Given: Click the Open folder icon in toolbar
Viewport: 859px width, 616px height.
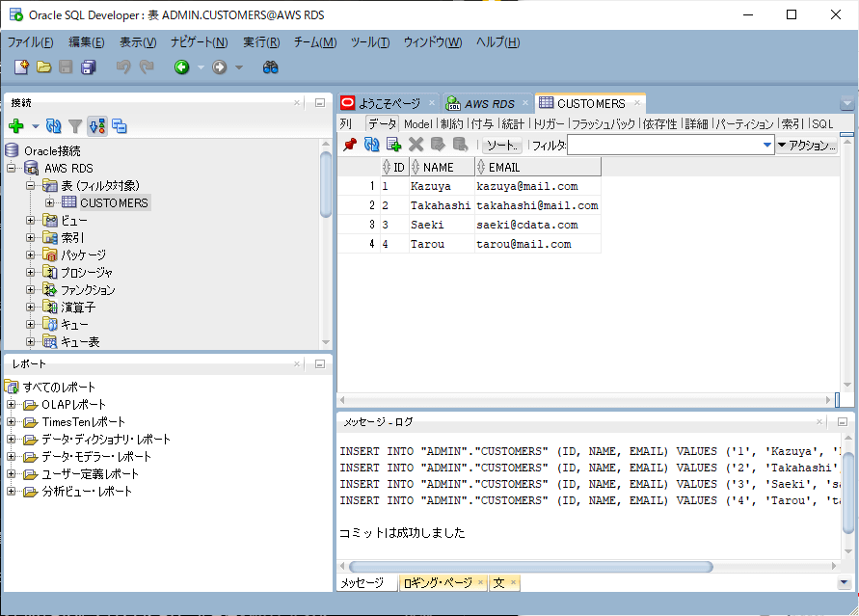Looking at the screenshot, I should [x=43, y=67].
